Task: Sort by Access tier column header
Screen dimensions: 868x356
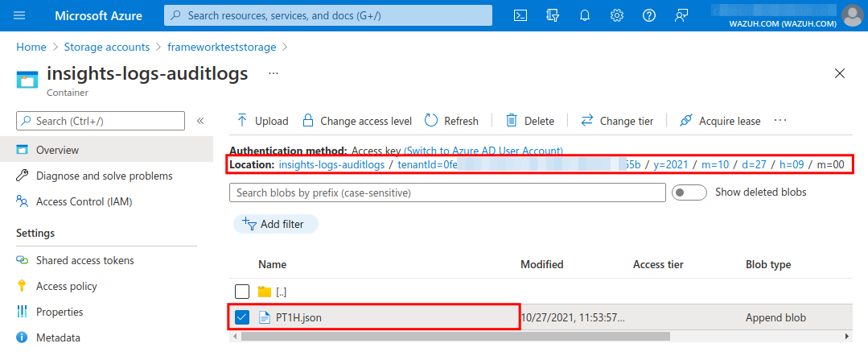Action: pyautogui.click(x=658, y=264)
